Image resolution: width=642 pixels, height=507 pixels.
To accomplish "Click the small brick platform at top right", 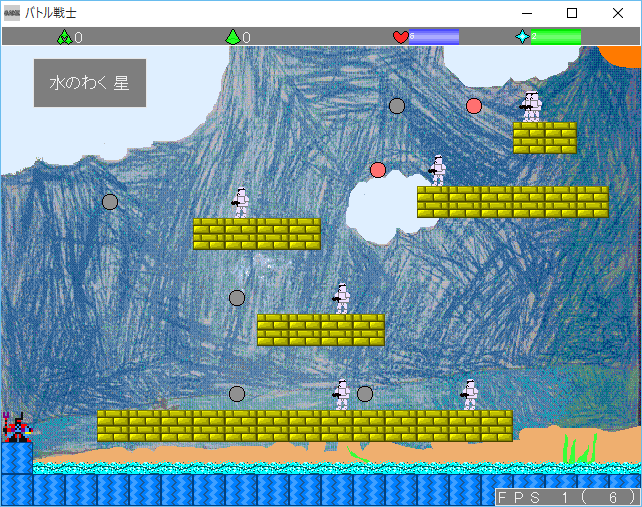I will click(545, 138).
